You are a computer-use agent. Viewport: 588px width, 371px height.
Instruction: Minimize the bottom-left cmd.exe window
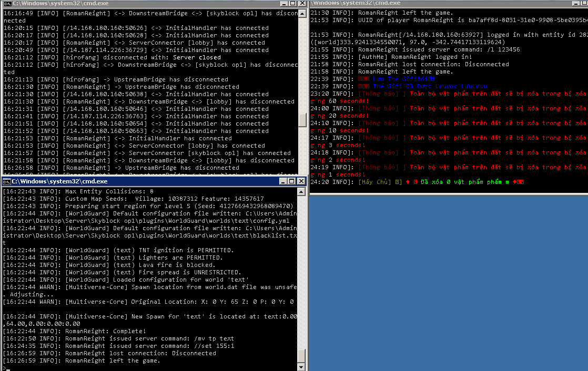point(283,181)
